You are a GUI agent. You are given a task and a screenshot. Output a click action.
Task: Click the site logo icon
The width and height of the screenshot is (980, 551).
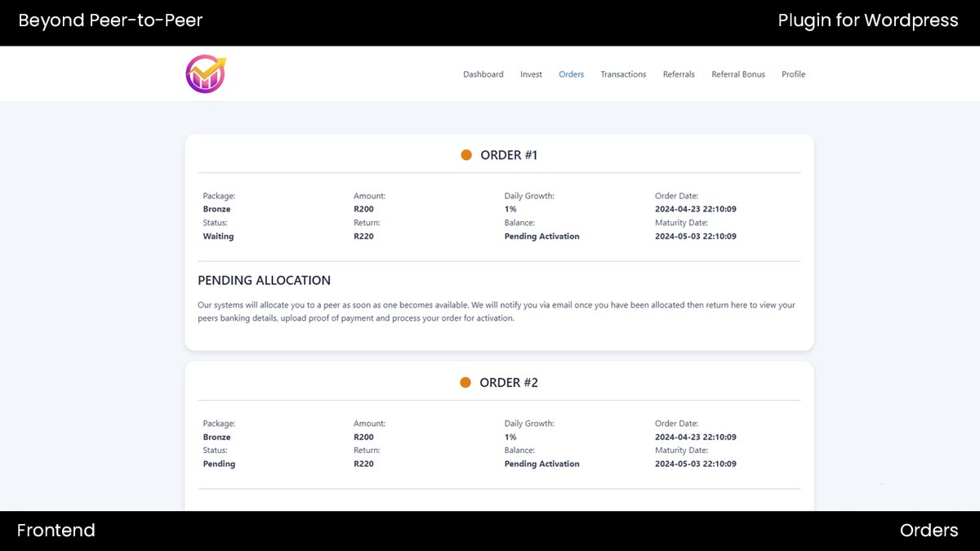click(x=204, y=73)
